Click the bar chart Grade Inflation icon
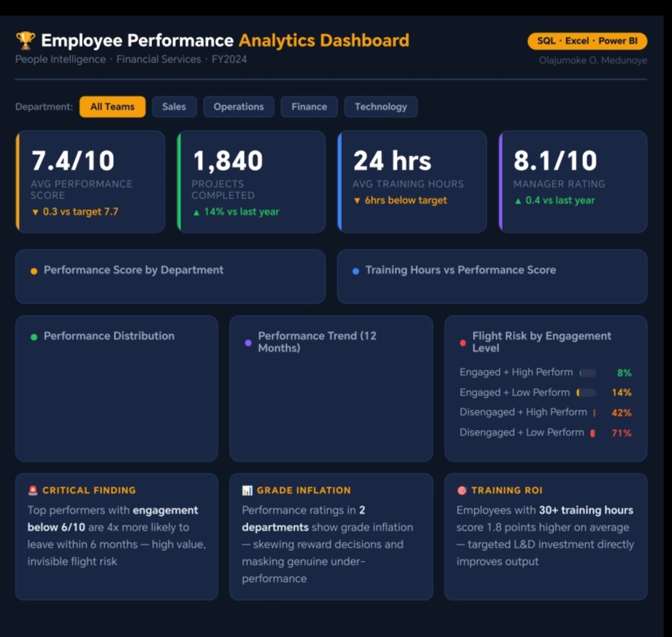The width and height of the screenshot is (672, 637). click(247, 490)
